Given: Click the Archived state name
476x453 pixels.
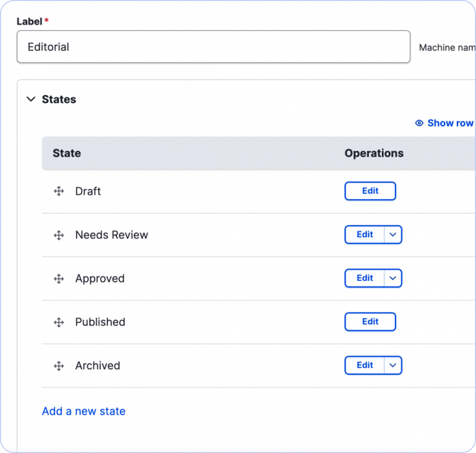Looking at the screenshot, I should click(x=98, y=366).
